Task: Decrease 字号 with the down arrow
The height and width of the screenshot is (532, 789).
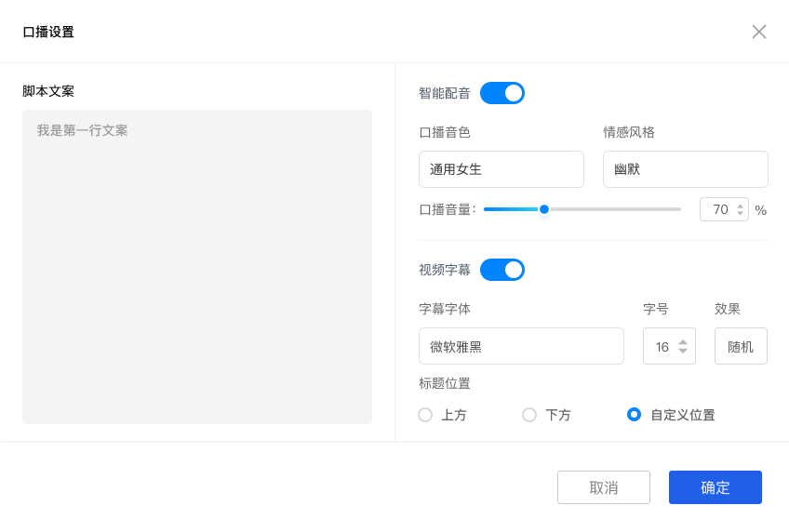Action: [x=683, y=352]
